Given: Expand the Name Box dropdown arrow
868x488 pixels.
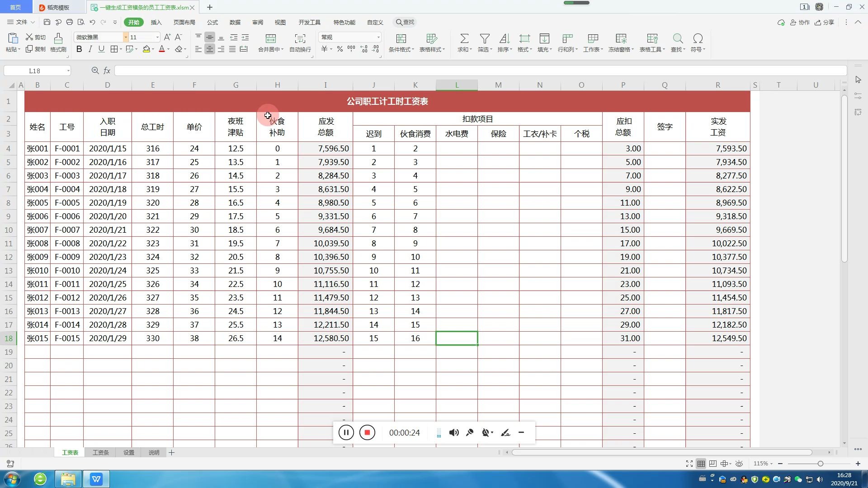Looking at the screenshot, I should 68,70.
